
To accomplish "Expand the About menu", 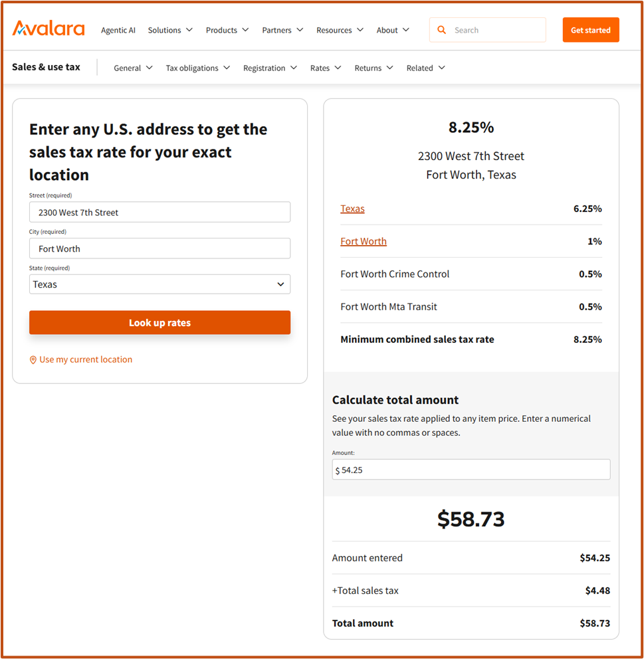I will click(393, 30).
